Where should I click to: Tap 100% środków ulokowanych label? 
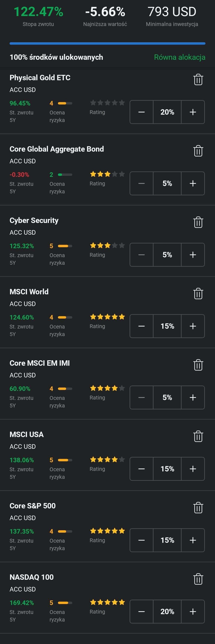pyautogui.click(x=56, y=57)
